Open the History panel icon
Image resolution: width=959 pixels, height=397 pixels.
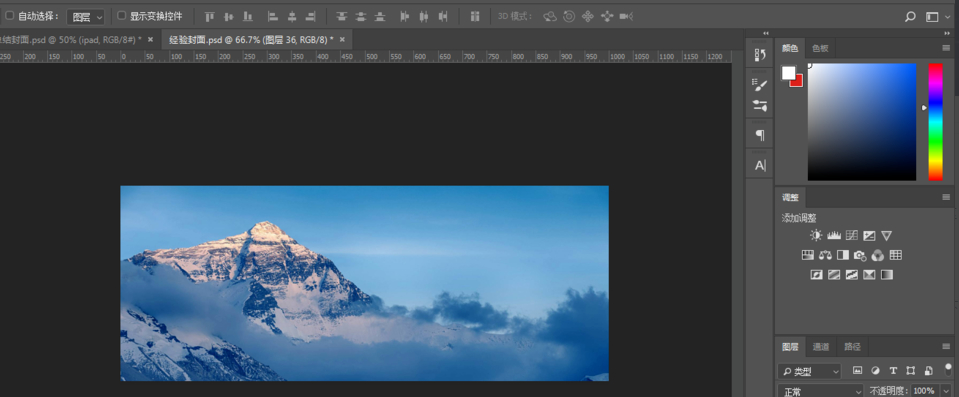tap(760, 54)
